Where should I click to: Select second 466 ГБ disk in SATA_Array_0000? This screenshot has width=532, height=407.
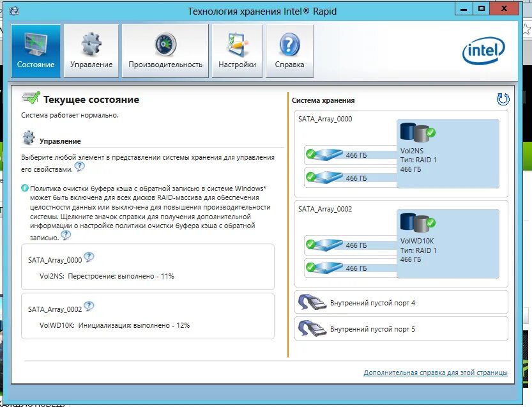351,178
